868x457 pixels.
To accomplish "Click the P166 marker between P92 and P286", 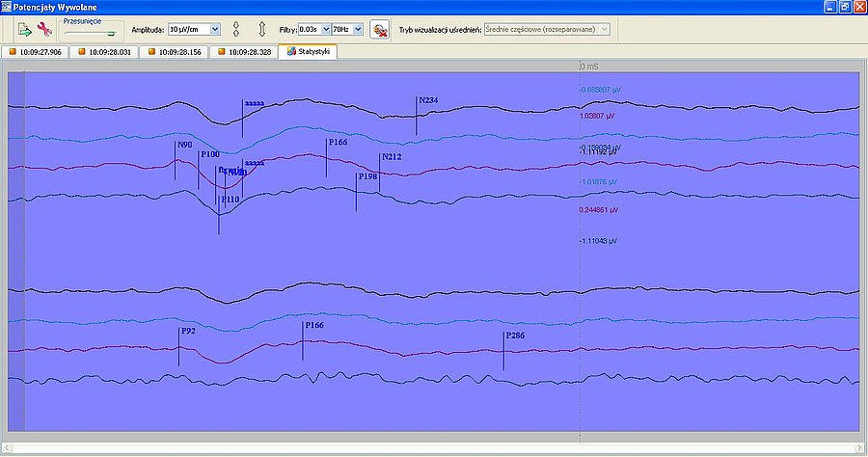I will [314, 325].
